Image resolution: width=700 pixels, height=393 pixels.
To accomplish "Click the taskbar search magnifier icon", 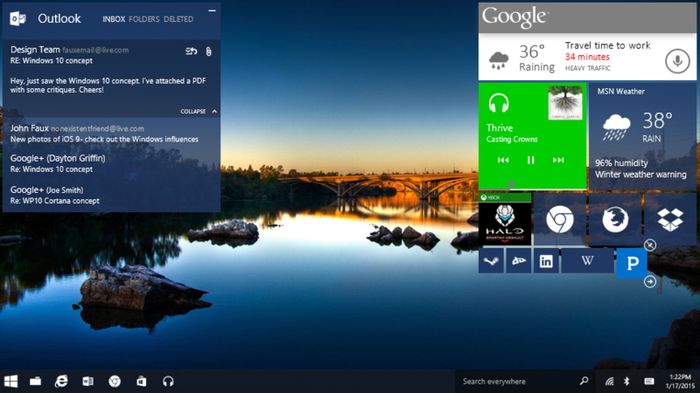I will (583, 381).
